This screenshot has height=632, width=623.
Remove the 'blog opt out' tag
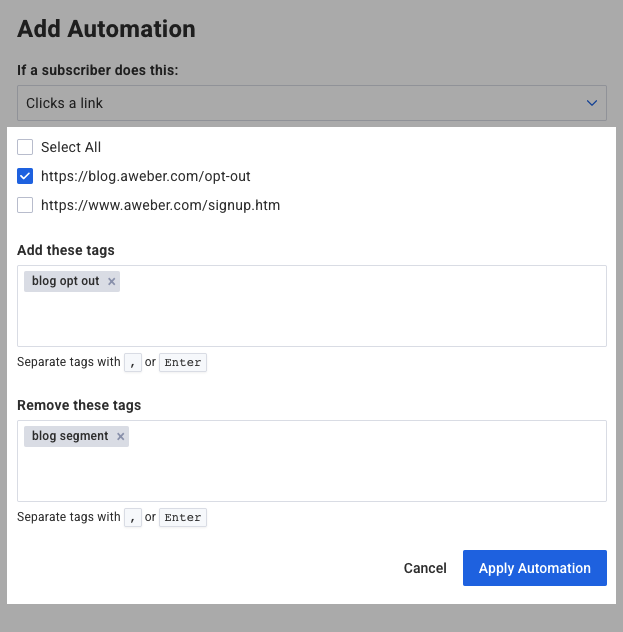coord(112,282)
